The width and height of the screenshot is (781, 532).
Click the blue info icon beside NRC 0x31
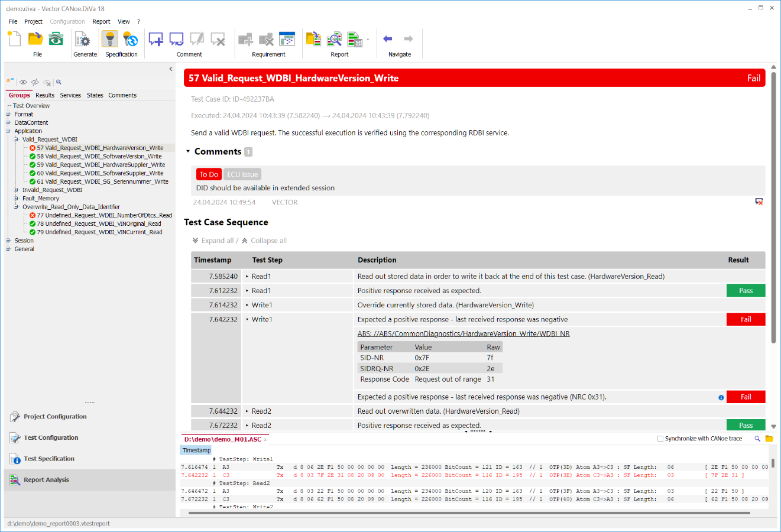click(x=721, y=397)
